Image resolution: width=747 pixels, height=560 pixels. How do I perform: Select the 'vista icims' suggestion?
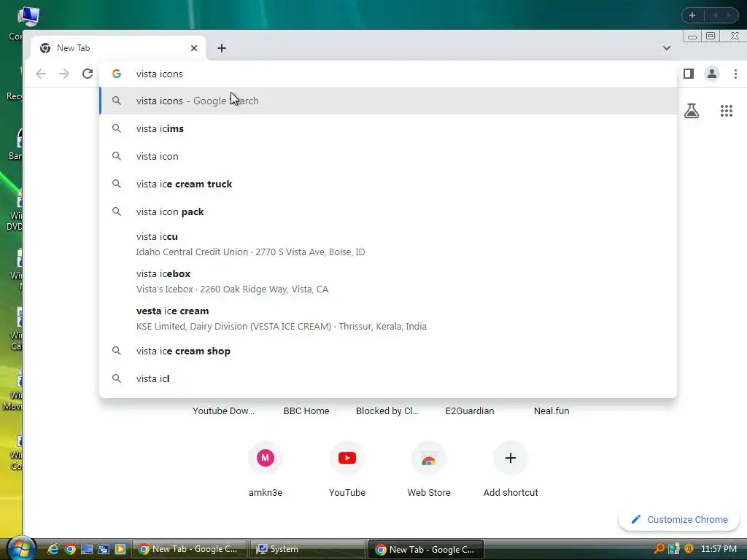pyautogui.click(x=388, y=128)
